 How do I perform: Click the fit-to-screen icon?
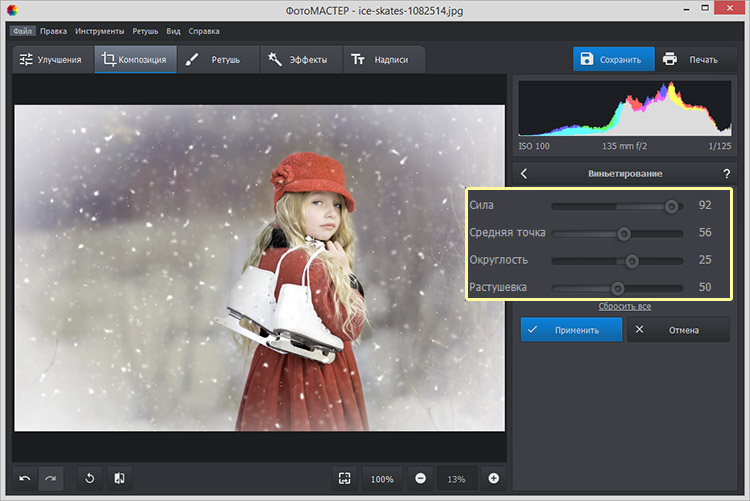coord(344,478)
